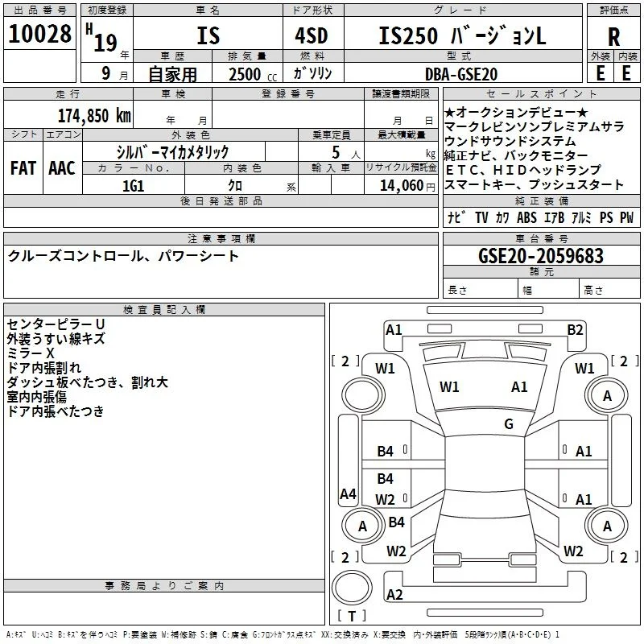Click the W1 mark on the hood

pos(449,387)
